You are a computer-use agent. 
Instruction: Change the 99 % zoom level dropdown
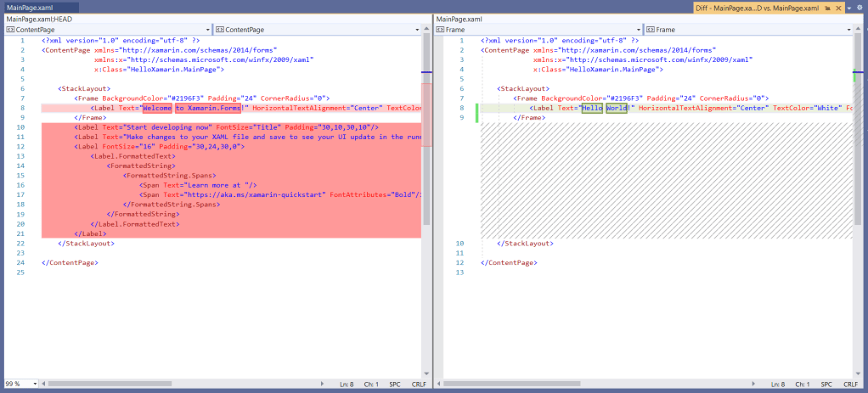[35, 385]
